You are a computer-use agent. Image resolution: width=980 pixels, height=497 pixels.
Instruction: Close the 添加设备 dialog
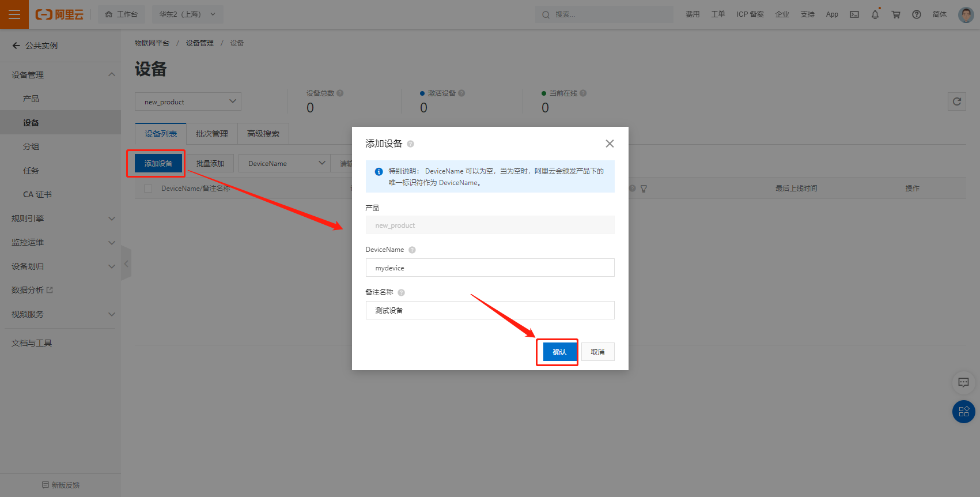click(x=610, y=144)
